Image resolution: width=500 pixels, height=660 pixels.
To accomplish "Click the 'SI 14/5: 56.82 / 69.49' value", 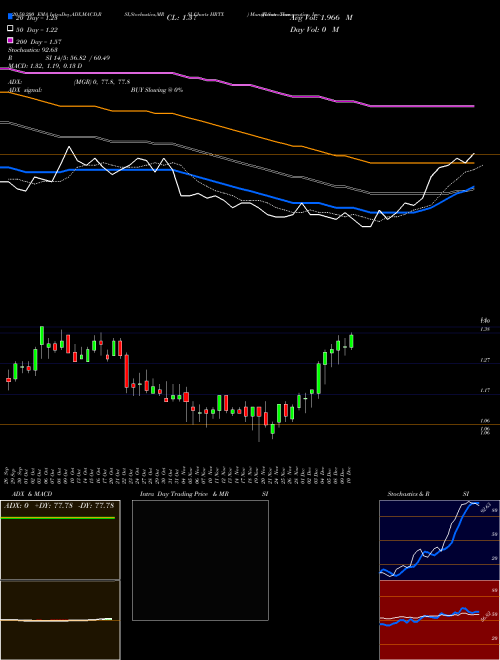I will point(78,58).
